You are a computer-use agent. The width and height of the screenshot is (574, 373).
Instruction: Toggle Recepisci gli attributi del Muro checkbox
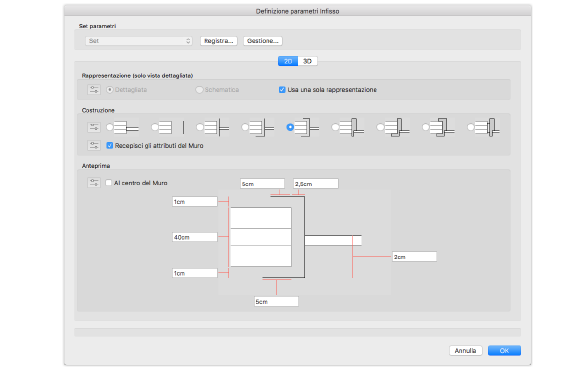point(109,145)
